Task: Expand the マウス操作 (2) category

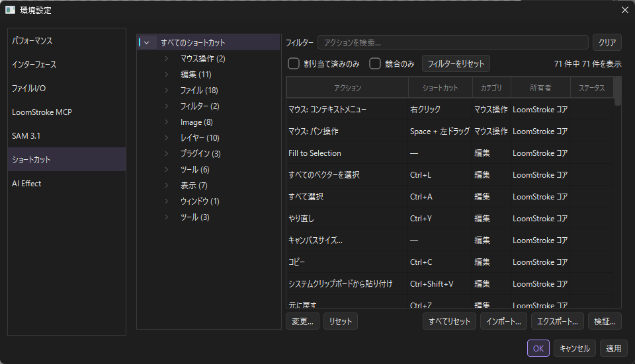Action: point(166,59)
